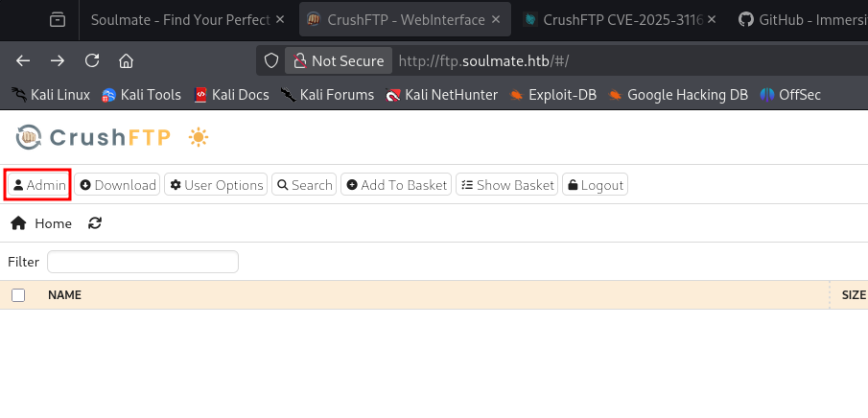Log out using Logout button
The height and width of the screenshot is (418, 868).
595,185
